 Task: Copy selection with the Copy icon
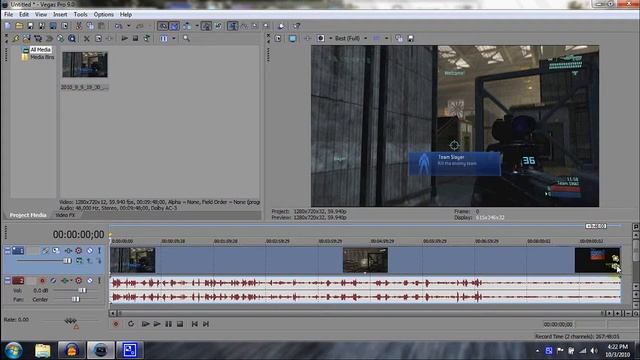click(90, 26)
